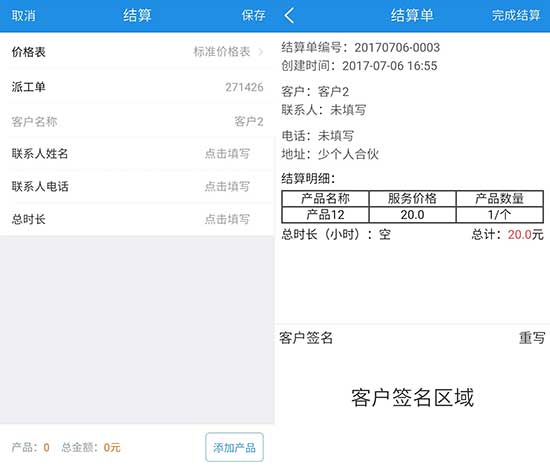The width and height of the screenshot is (550, 469).
Task: Tap settlement number 20170706-0003
Action: point(397,47)
